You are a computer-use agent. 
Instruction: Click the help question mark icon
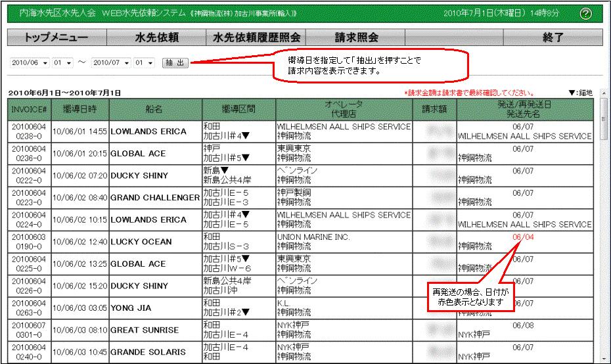[586, 14]
